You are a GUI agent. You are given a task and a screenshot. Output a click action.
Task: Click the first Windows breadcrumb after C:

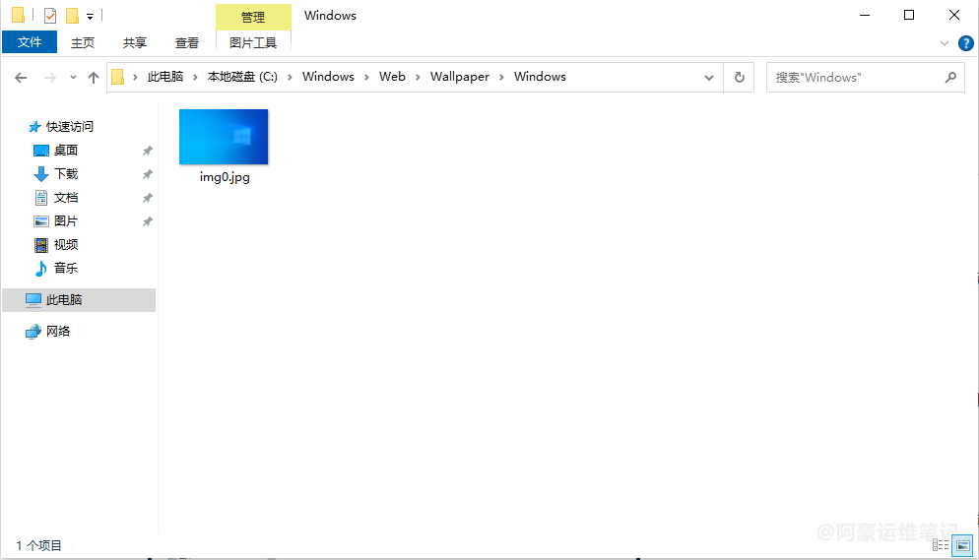[328, 77]
